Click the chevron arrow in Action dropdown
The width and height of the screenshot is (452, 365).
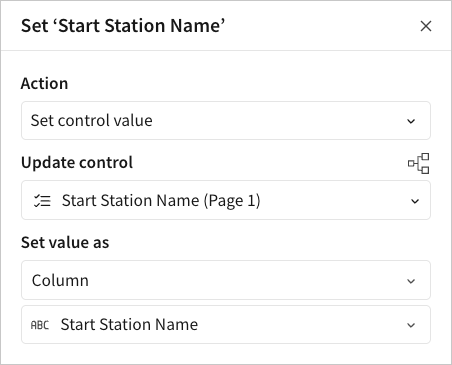point(411,121)
